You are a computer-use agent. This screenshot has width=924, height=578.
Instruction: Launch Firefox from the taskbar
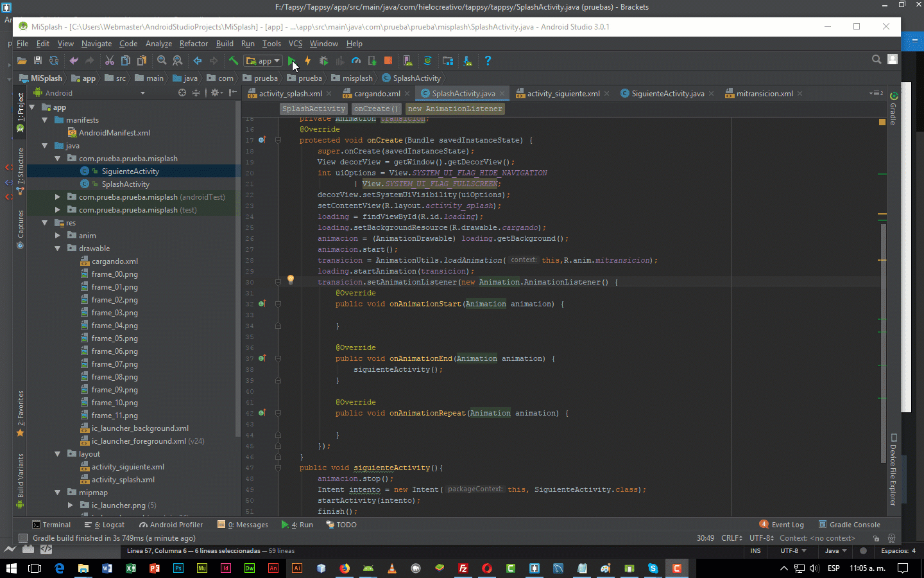345,568
